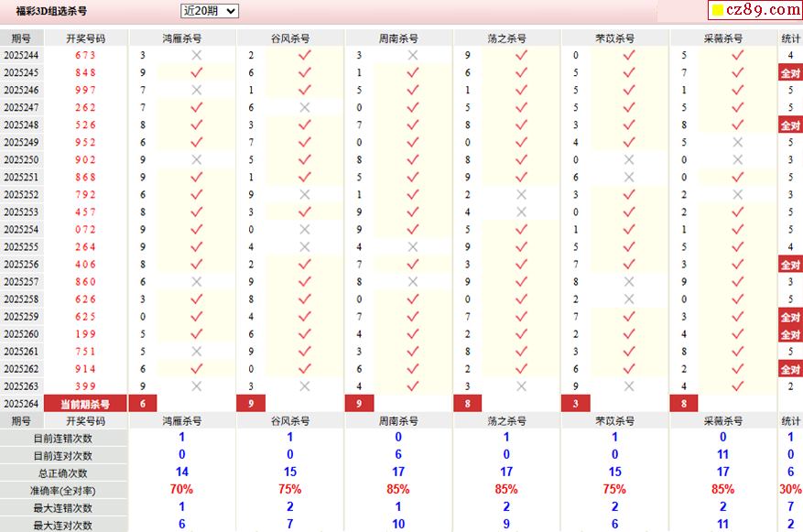Click the X mark for 芣苡杀号 in row 2025251

tap(629, 177)
